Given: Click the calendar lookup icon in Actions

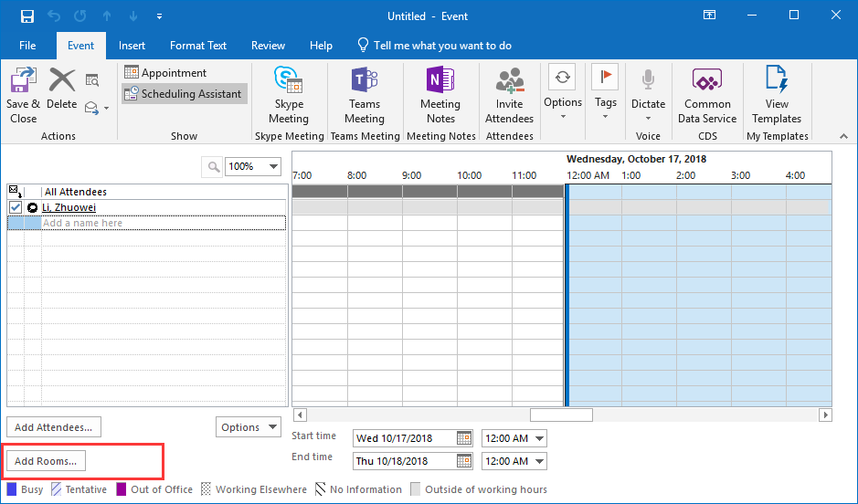Looking at the screenshot, I should point(92,80).
